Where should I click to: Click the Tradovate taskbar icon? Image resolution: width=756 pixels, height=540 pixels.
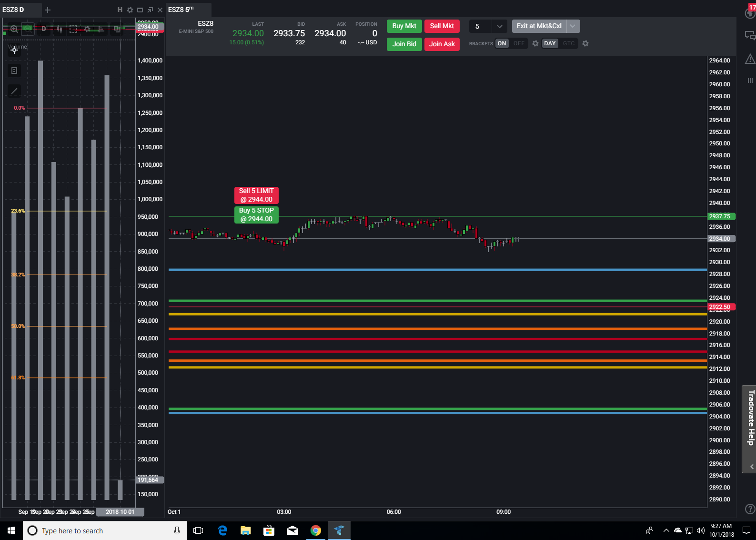coord(339,530)
